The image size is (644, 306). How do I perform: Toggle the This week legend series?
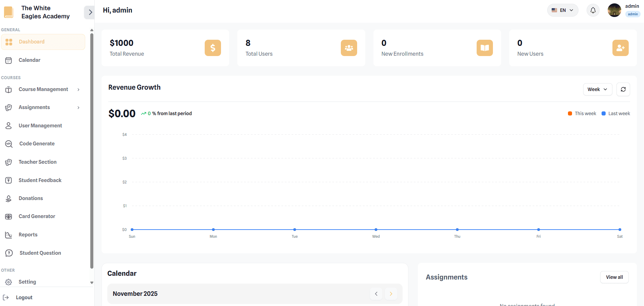[x=582, y=113]
